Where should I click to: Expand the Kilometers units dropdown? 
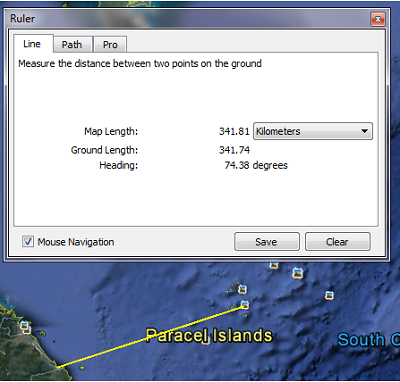(x=313, y=131)
